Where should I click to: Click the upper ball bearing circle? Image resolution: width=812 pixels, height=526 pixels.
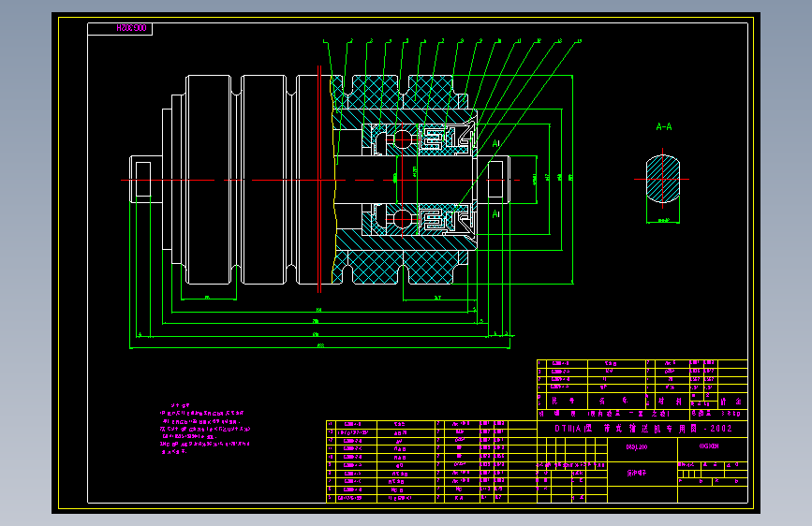(x=403, y=139)
